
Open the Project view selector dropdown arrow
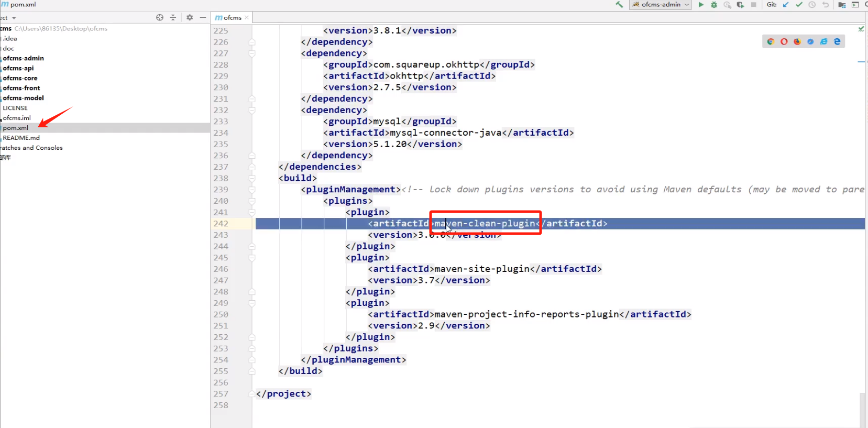click(x=14, y=18)
